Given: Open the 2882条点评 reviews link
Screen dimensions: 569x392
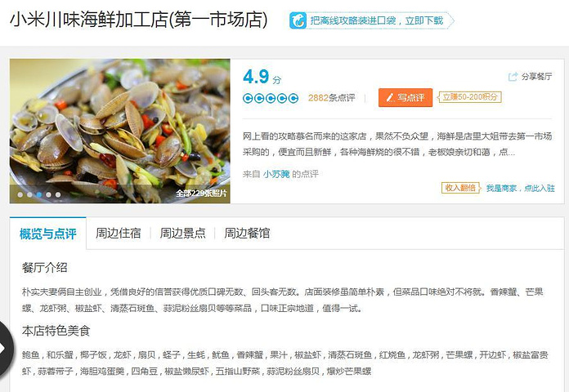Looking at the screenshot, I should coord(332,98).
